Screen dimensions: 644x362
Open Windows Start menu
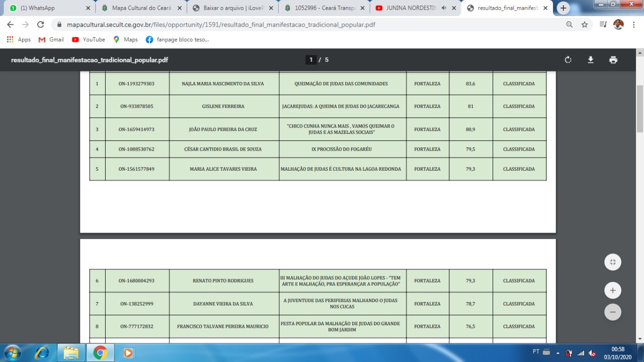pyautogui.click(x=12, y=352)
